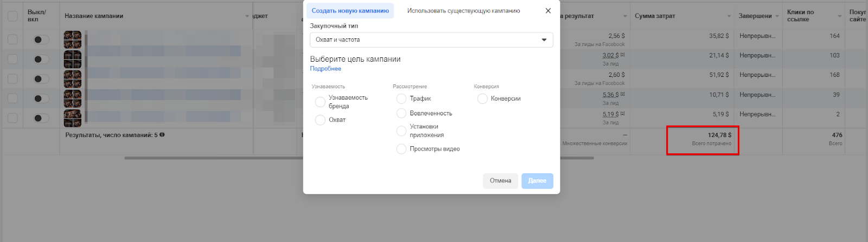Open the first campaign's thumbnail image
868x242 pixels.
coord(73,40)
